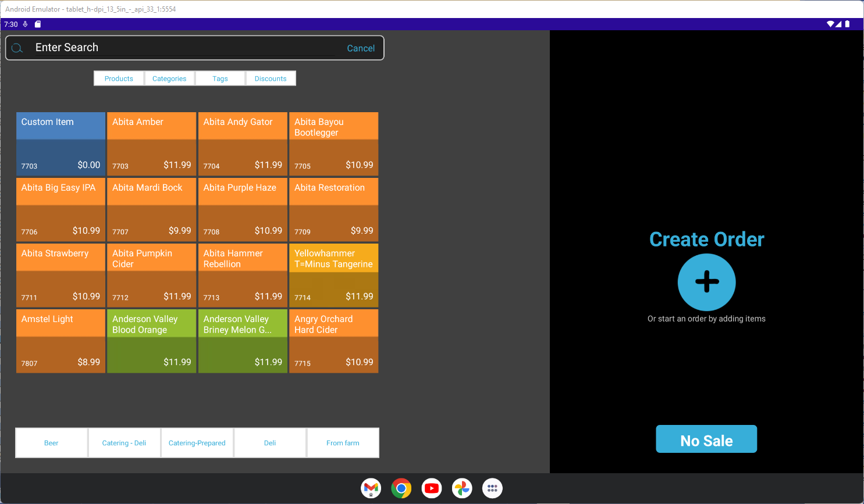Launch Chrome from the dock
The image size is (864, 504).
401,488
